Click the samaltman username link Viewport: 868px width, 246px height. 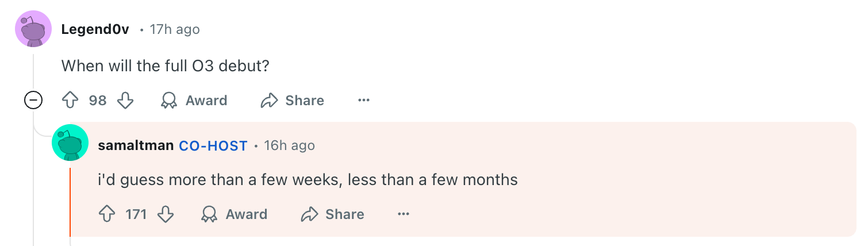(x=136, y=145)
